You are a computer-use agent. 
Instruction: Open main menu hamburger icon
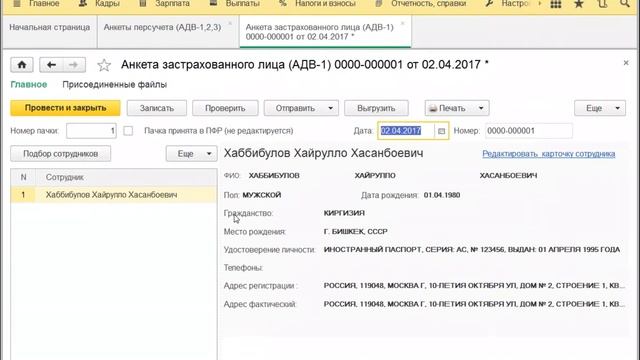[17, 4]
